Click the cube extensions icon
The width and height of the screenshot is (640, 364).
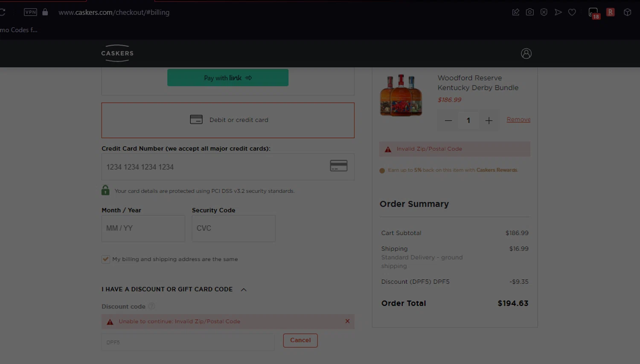tap(627, 12)
